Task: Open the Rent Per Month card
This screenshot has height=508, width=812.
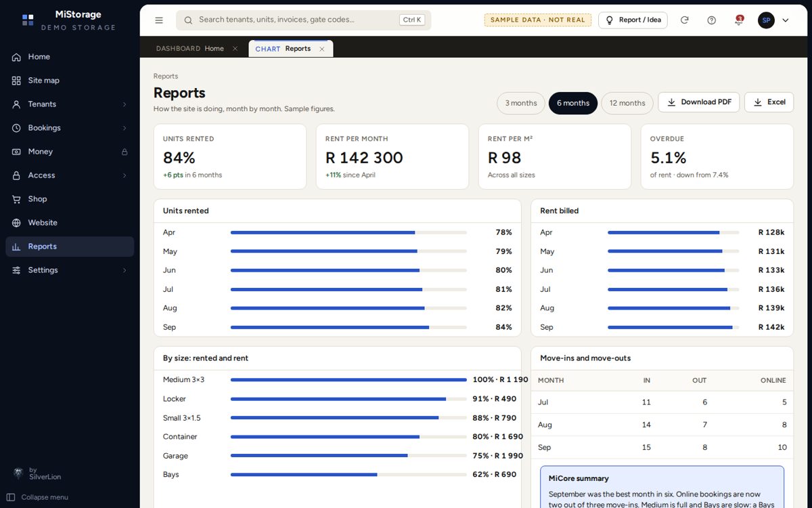Action: click(392, 156)
